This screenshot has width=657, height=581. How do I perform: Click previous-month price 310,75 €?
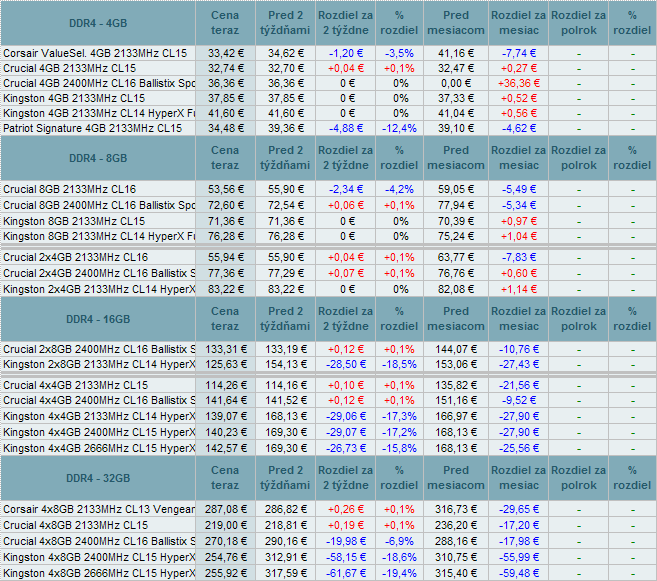(x=456, y=557)
